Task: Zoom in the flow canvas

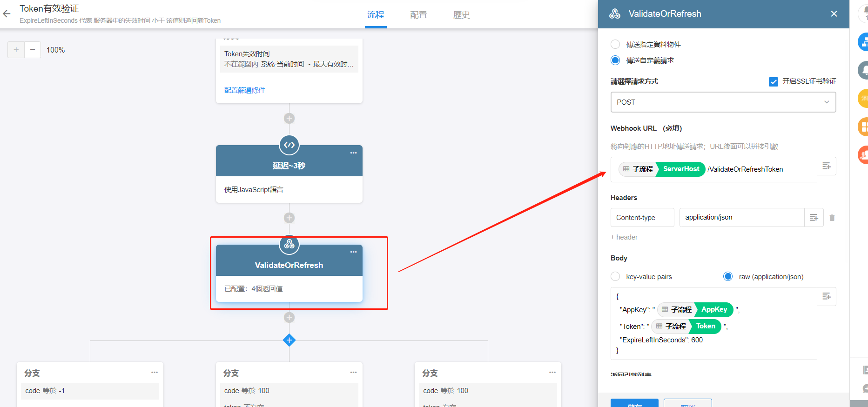Action: click(x=16, y=50)
